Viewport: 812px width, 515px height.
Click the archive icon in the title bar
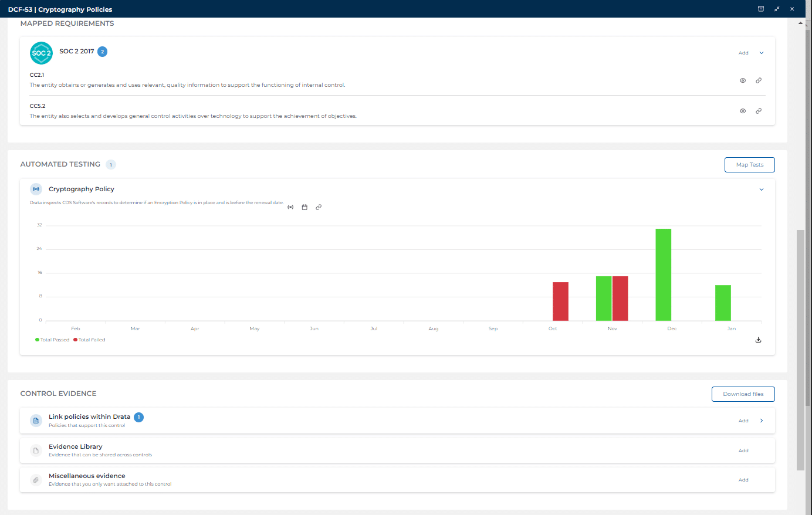click(761, 9)
